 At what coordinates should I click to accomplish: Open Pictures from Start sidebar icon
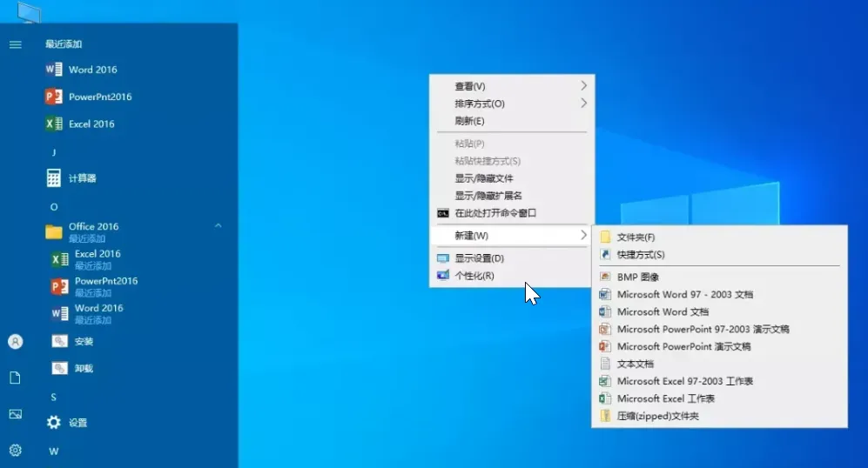16,414
